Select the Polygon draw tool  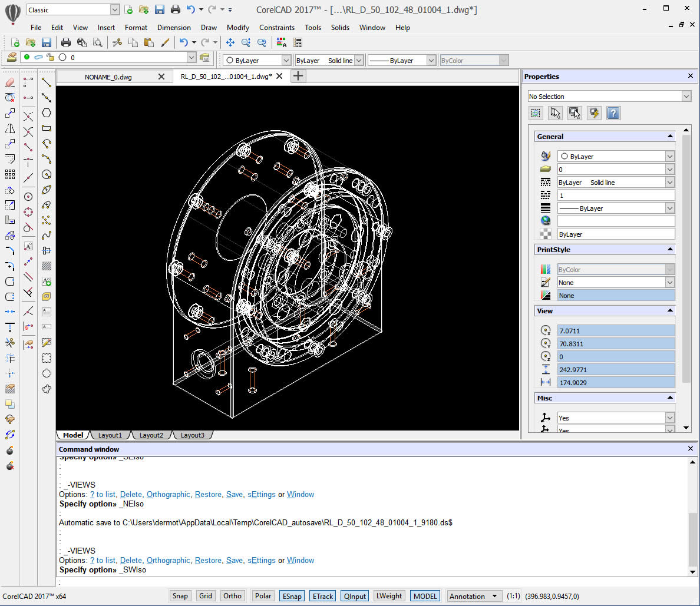click(x=47, y=113)
